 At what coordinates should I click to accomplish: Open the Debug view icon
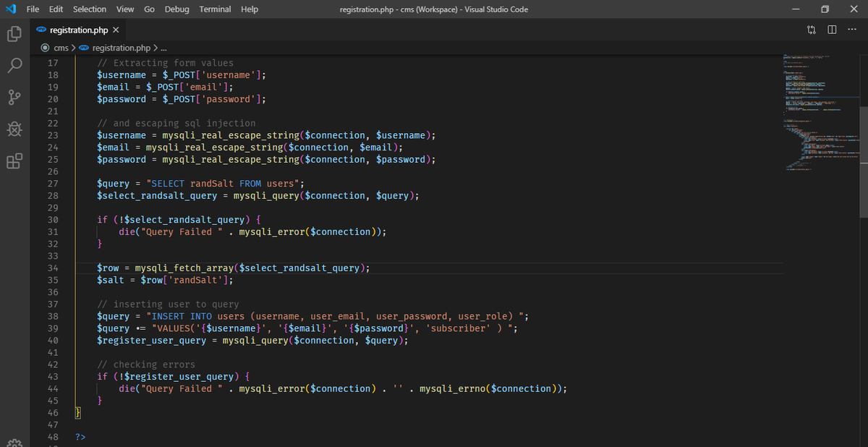click(x=14, y=129)
